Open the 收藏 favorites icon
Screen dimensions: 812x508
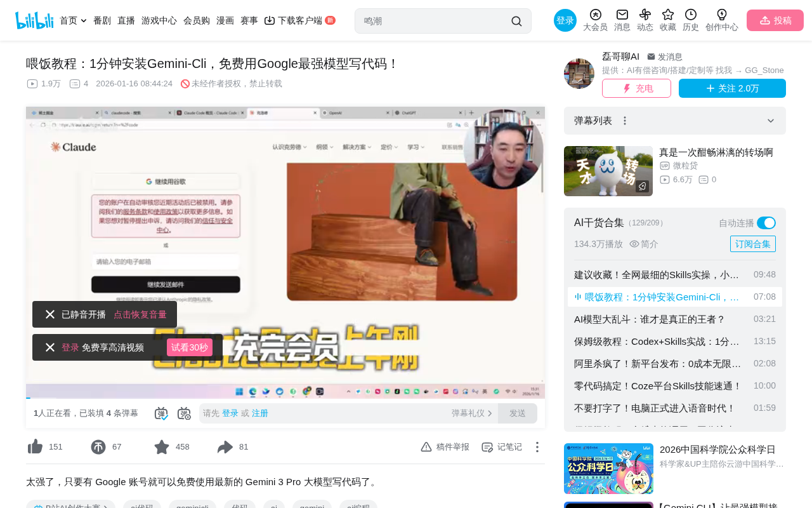(668, 15)
